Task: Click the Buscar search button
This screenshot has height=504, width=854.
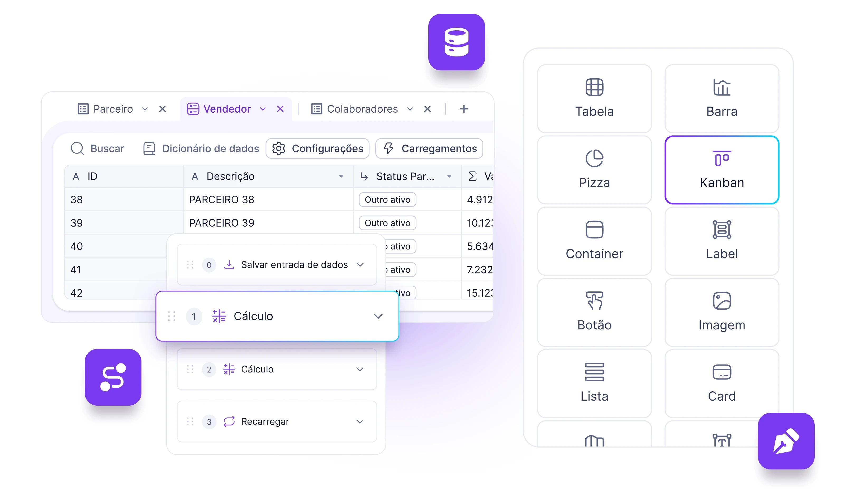Action: (x=98, y=148)
